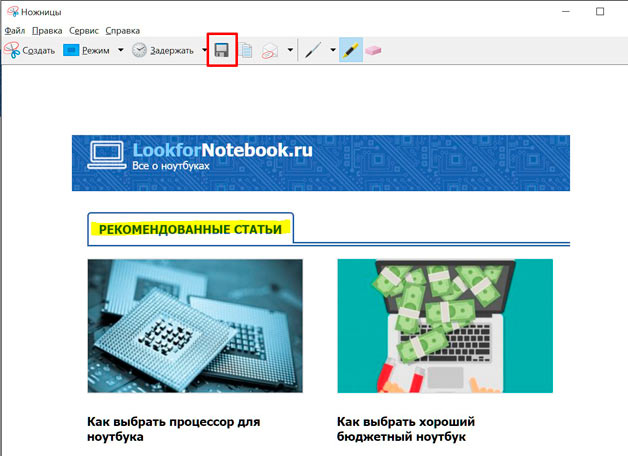
Task: Click the Ножницы app icon in title bar
Action: [11, 11]
